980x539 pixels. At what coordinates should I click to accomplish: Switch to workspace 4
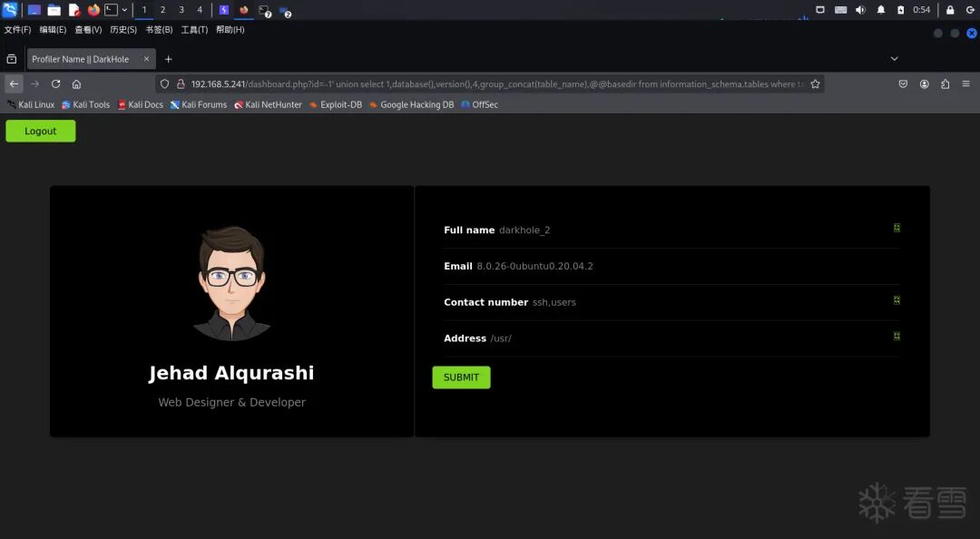click(200, 10)
